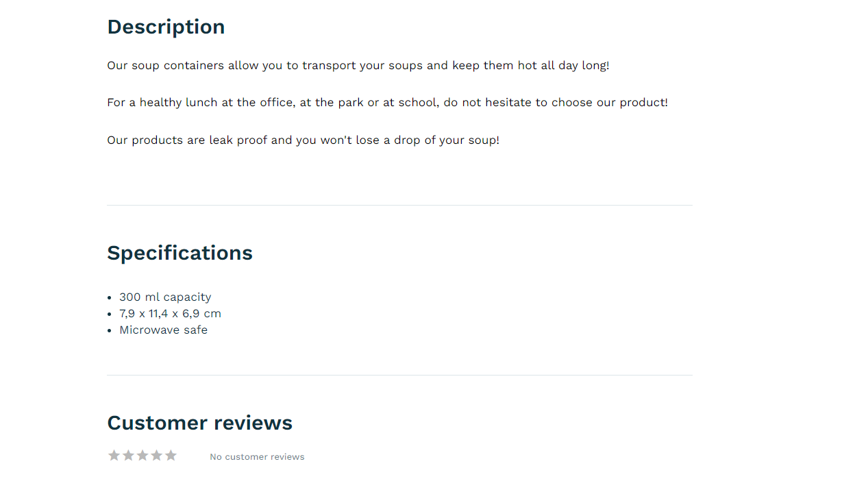
Task: Click the healthy lunch at the office sentence
Action: (387, 103)
